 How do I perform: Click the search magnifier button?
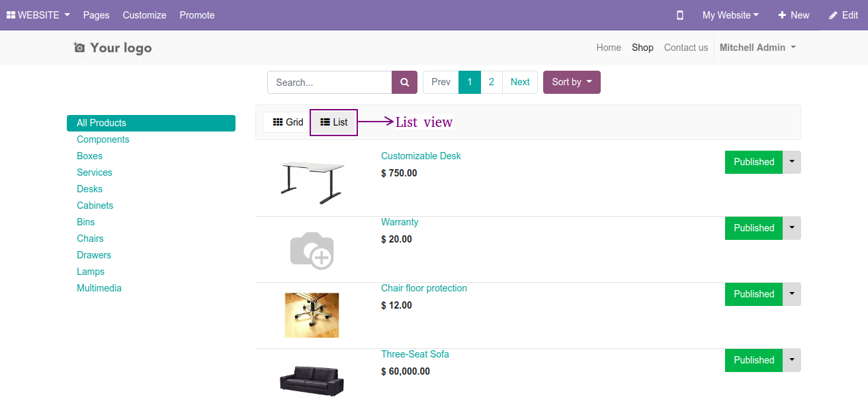[405, 83]
